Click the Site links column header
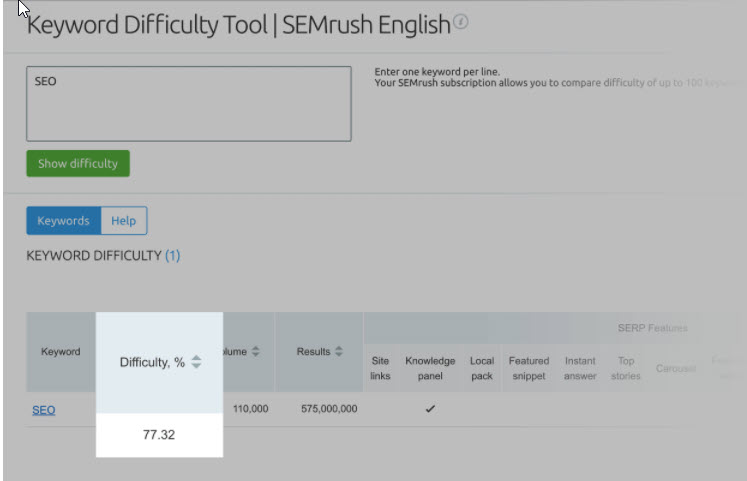Viewport: 747px width, 481px height. tap(380, 368)
